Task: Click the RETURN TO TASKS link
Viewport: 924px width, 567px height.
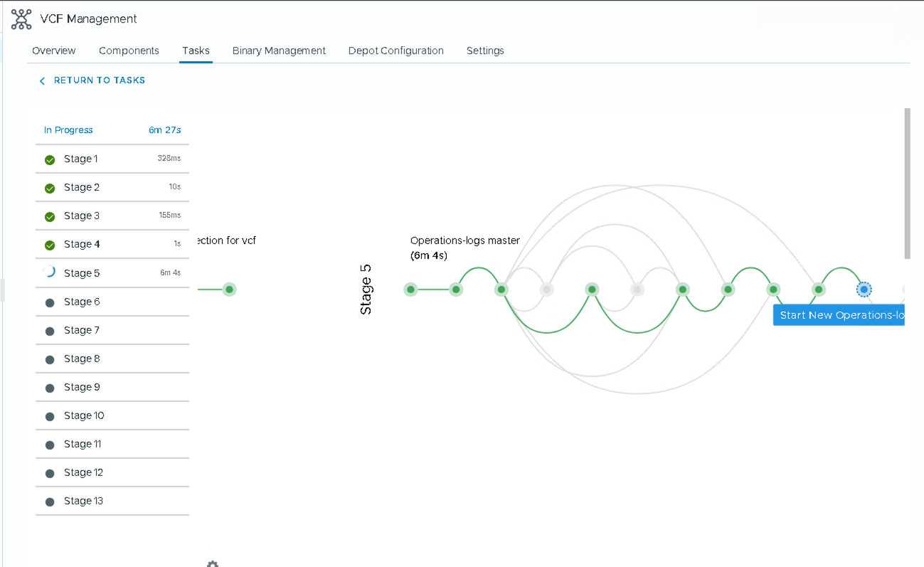Action: (99, 80)
